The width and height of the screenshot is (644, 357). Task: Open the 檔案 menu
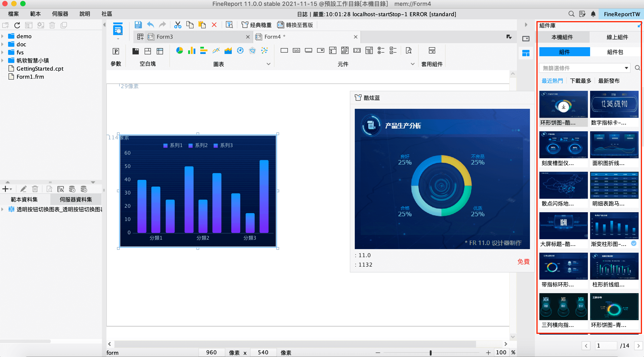click(x=13, y=14)
